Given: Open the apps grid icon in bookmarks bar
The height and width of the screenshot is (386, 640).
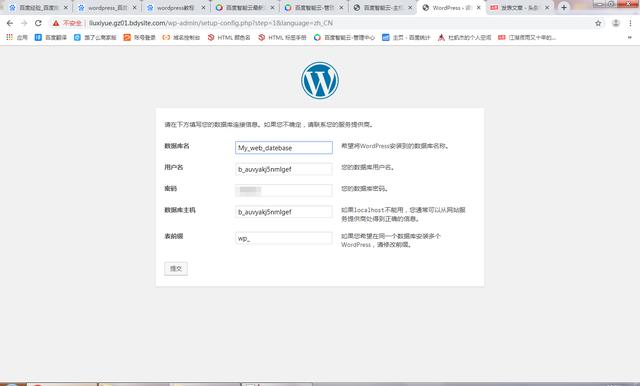Looking at the screenshot, I should coord(9,37).
